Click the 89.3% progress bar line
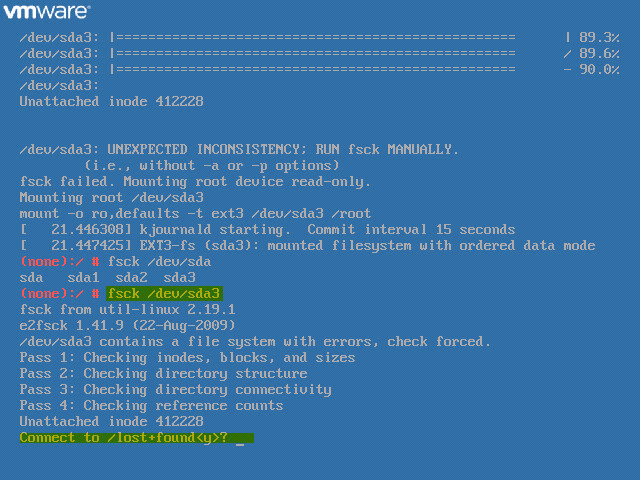 [x=319, y=38]
